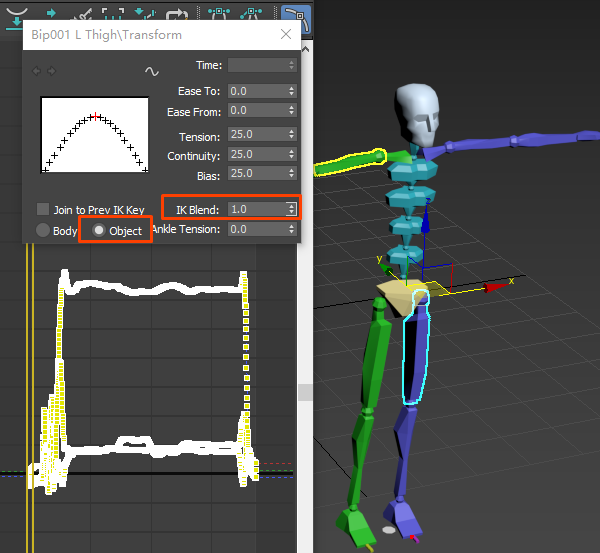This screenshot has width=600, height=553.
Task: Click the TCB curve preview graph
Action: pyautogui.click(x=94, y=135)
